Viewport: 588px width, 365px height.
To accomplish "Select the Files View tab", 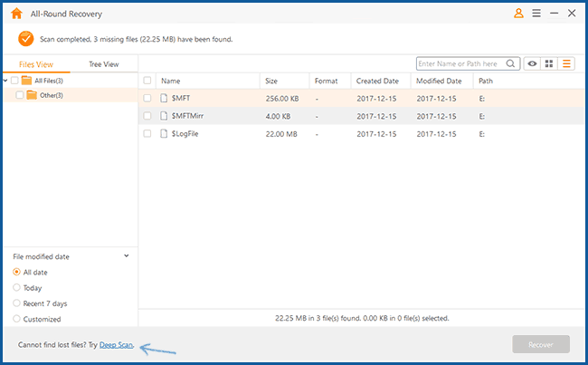I will (36, 64).
